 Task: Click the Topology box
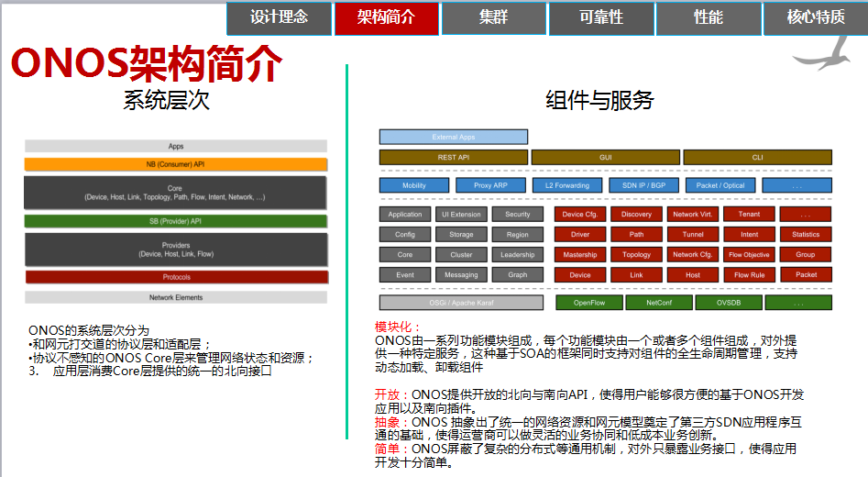point(637,255)
